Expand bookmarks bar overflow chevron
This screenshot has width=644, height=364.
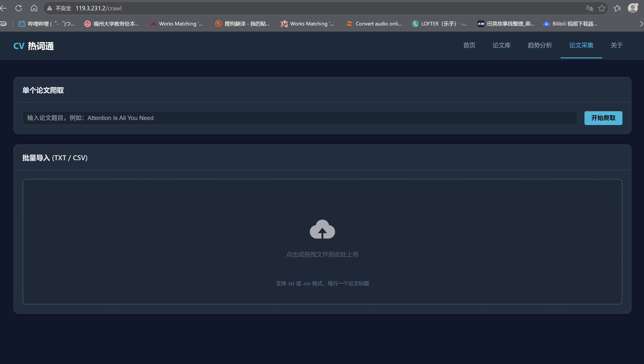641,24
